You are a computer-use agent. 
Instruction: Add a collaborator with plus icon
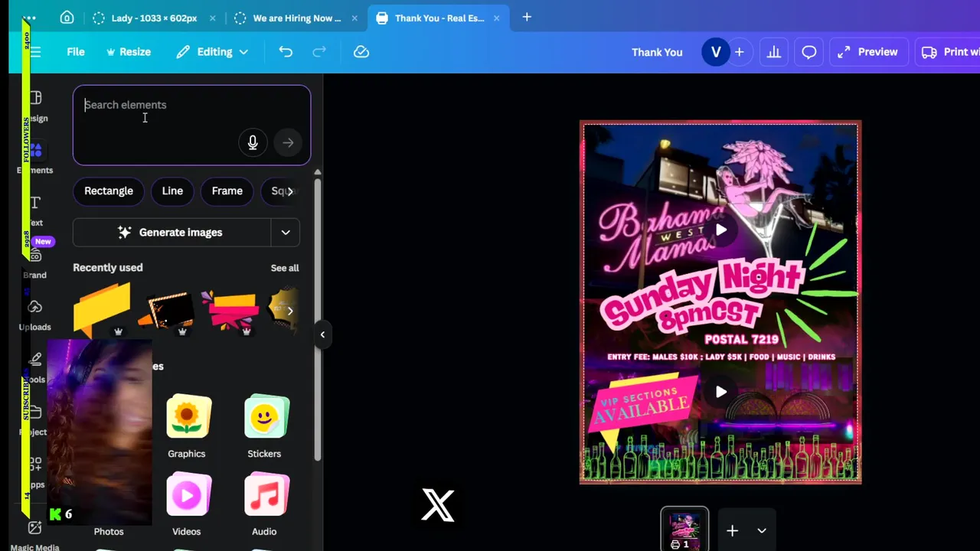tap(739, 52)
